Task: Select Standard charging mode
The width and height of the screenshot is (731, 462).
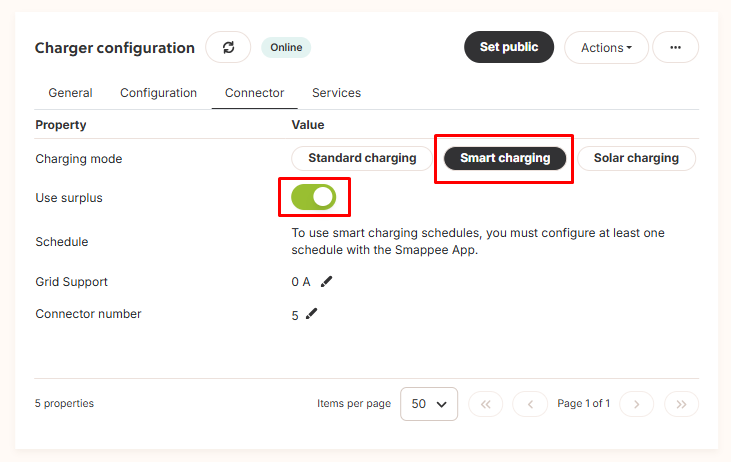Action: tap(362, 158)
